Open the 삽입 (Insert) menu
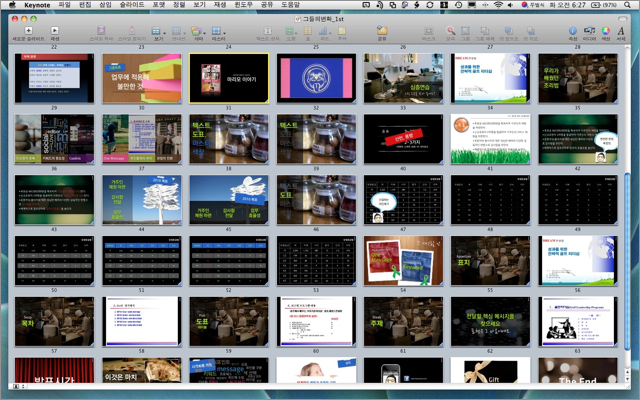Viewport: 640px width, 400px height. 105,5
